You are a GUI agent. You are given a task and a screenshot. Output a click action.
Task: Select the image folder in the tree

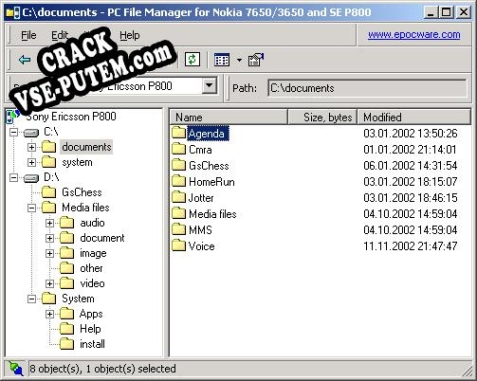(x=93, y=253)
